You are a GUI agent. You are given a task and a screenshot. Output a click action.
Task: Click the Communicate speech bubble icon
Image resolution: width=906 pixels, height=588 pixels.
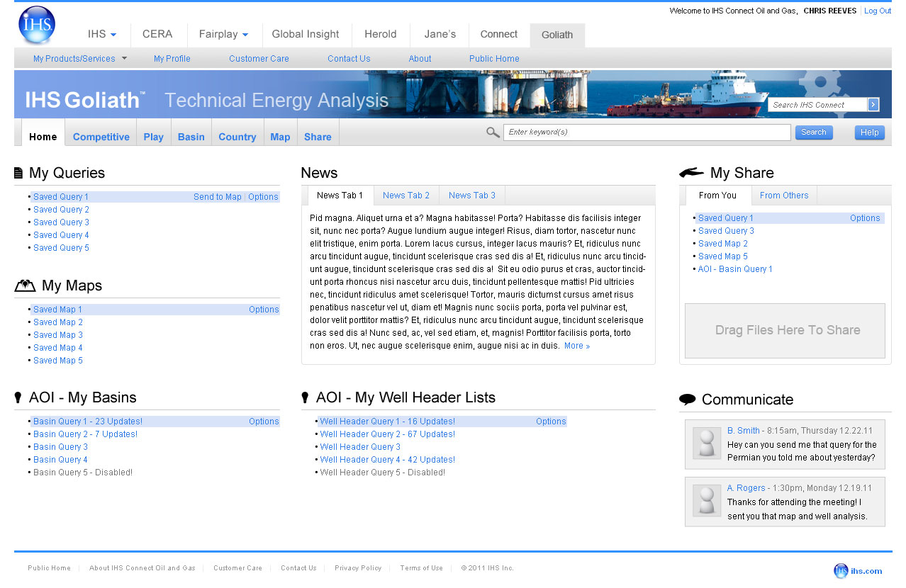click(x=687, y=400)
